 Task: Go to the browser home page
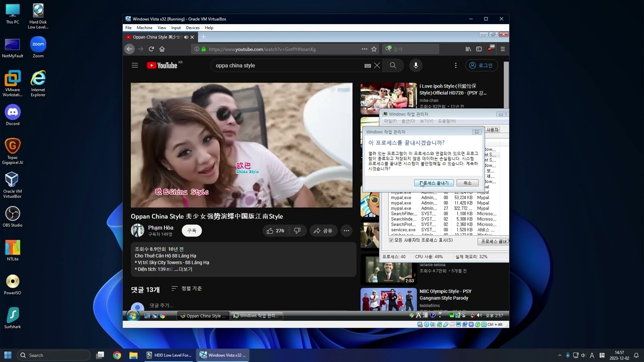(162, 49)
